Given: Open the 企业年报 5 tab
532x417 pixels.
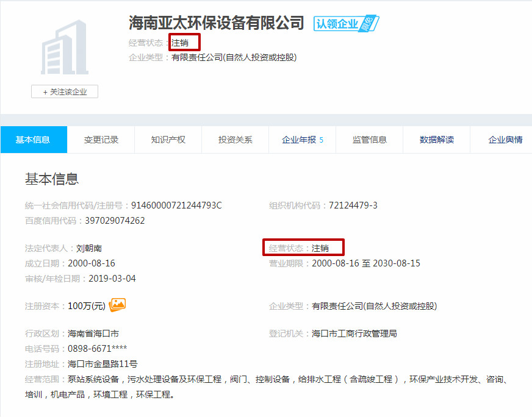Looking at the screenshot, I should (303, 140).
